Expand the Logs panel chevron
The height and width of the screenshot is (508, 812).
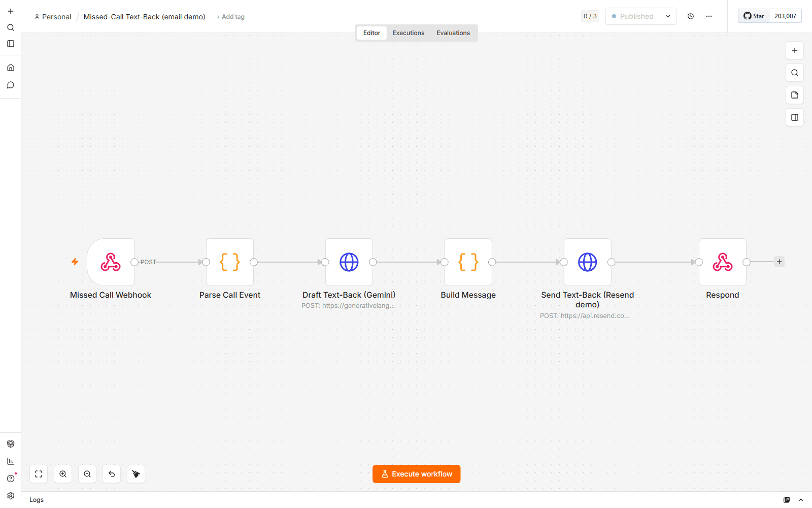pos(801,500)
